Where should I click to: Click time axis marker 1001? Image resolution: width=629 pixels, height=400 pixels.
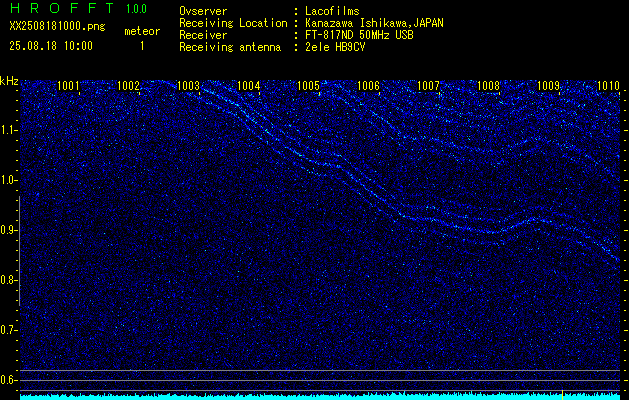pyautogui.click(x=68, y=86)
